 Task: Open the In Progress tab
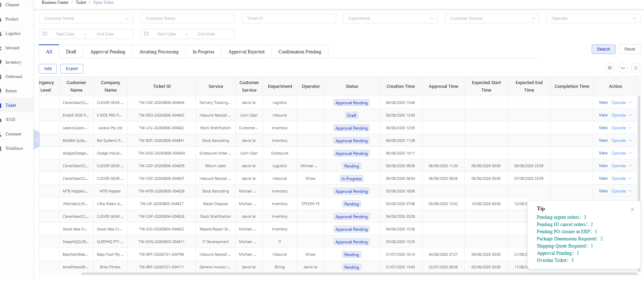tap(203, 52)
